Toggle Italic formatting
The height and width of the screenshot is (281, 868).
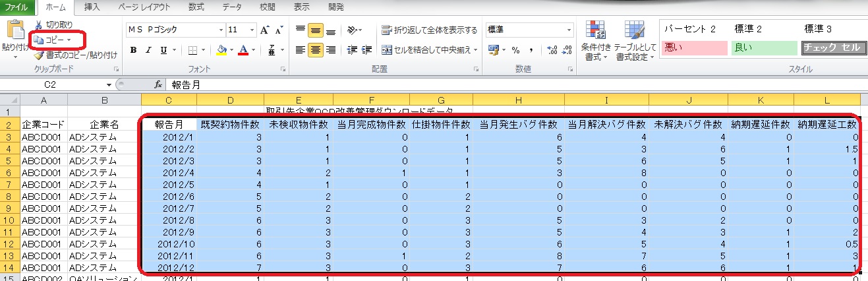[148, 50]
